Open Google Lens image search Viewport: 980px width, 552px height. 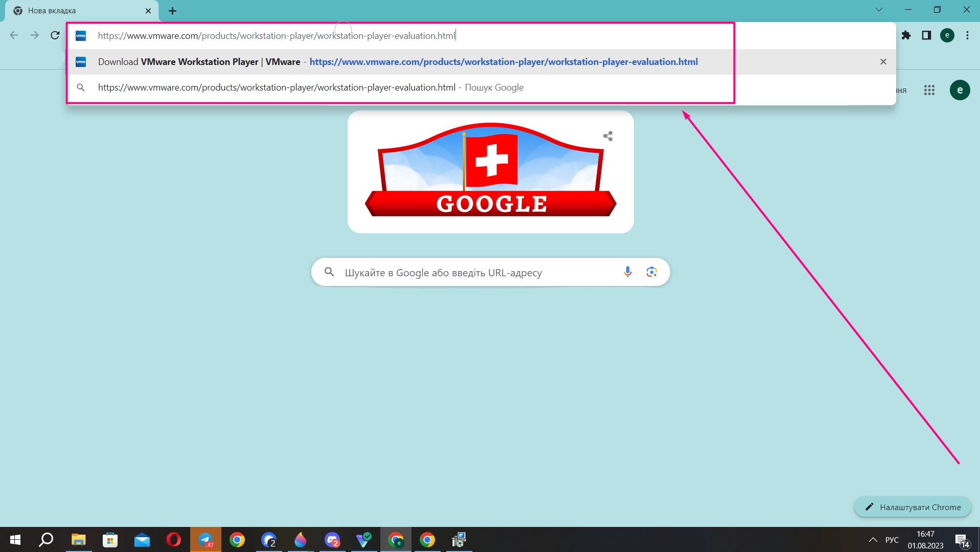click(x=651, y=272)
